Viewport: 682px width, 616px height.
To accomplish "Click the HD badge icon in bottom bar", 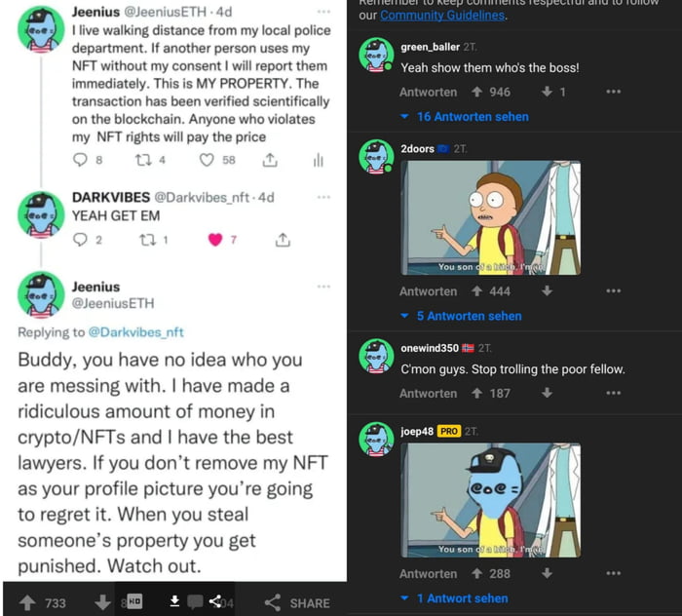I will tap(135, 601).
